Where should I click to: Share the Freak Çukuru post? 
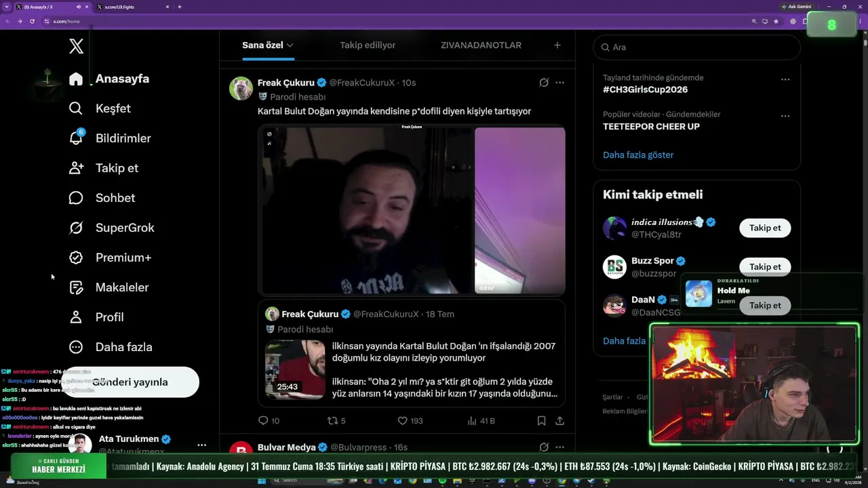[x=559, y=421]
